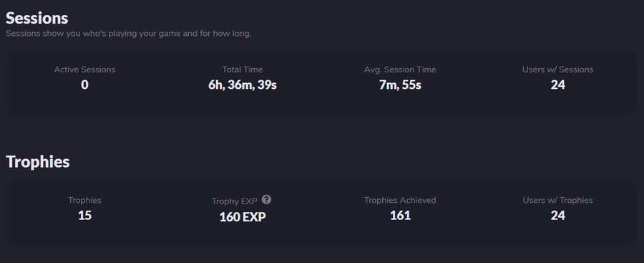Click the Avg. Session Time label

click(x=400, y=70)
